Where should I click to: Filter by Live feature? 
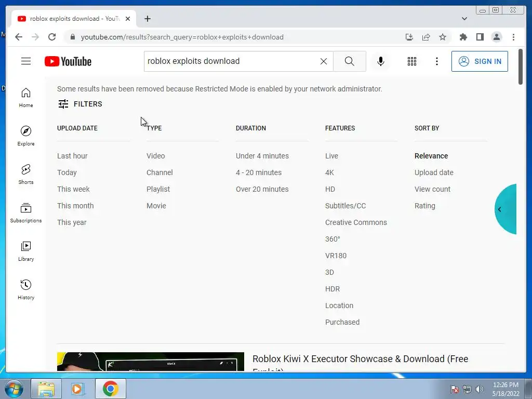331,156
